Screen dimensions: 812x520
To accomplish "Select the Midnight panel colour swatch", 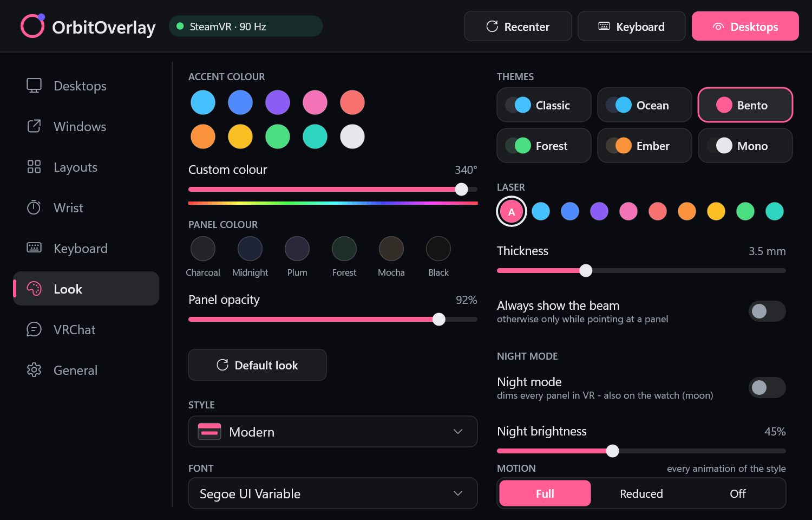I will (x=250, y=249).
